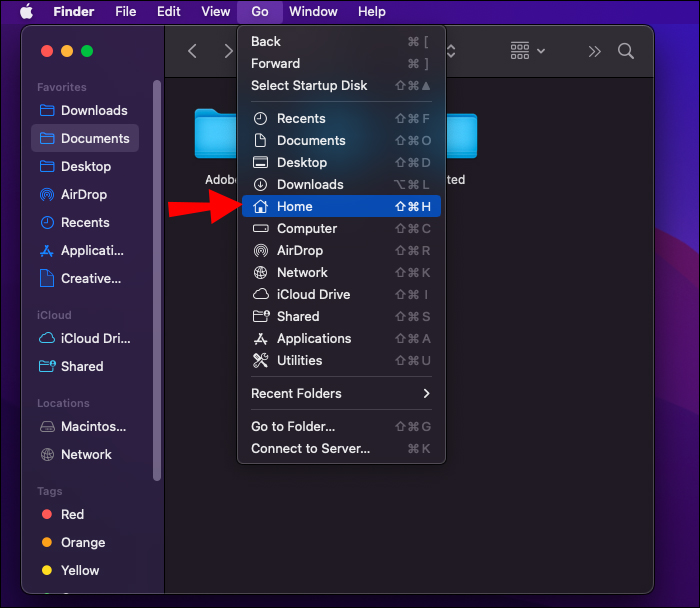The width and height of the screenshot is (700, 608).
Task: Click the sidebar vertical scrollbar
Action: [x=157, y=280]
